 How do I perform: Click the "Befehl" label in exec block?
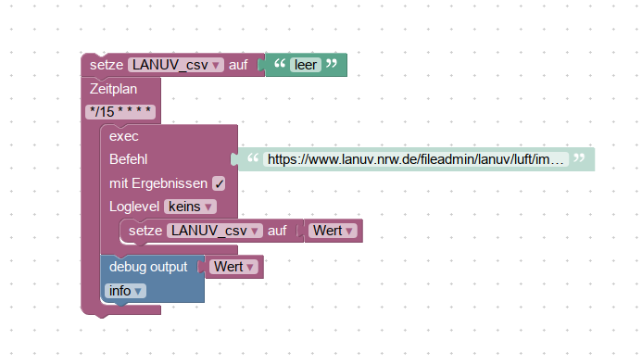pos(128,159)
